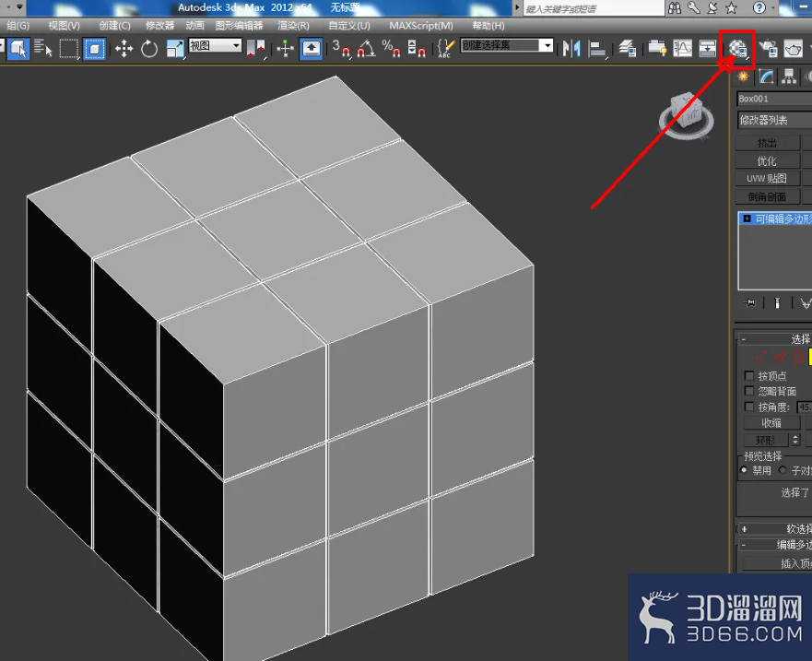Image resolution: width=812 pixels, height=661 pixels.
Task: Collapse the Selection rollout
Action: (x=744, y=340)
